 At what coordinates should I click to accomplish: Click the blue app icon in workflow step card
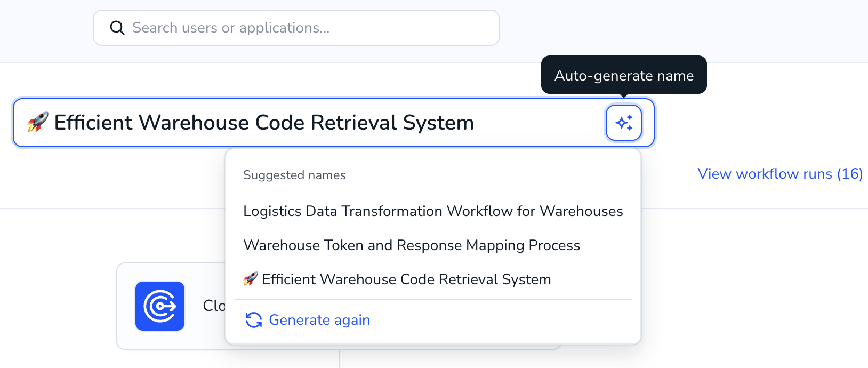point(160,306)
